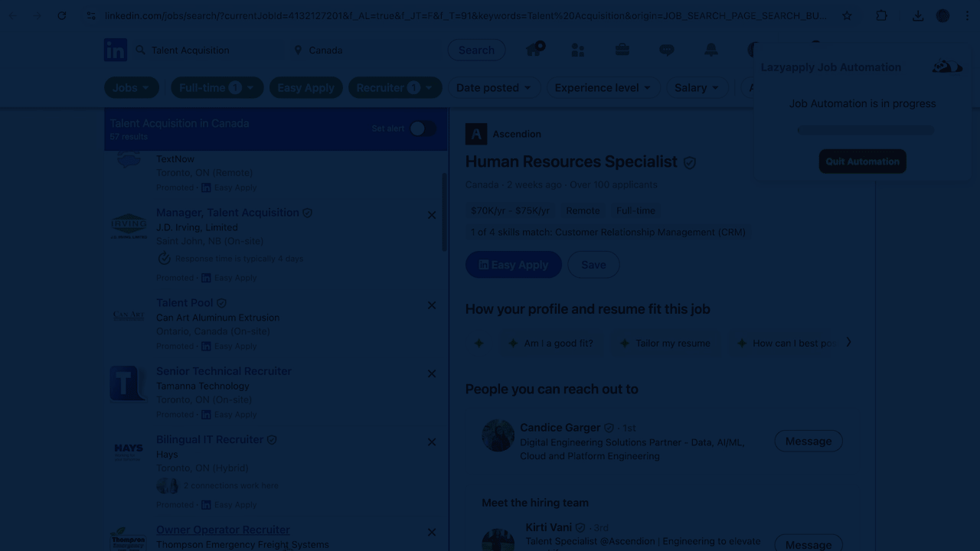
Task: Message Kirti Vani
Action: 808,543
